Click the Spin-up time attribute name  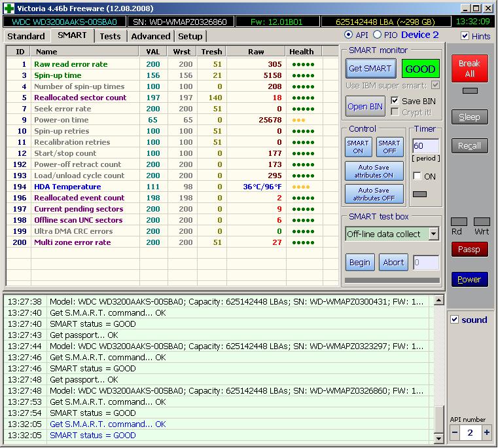58,75
